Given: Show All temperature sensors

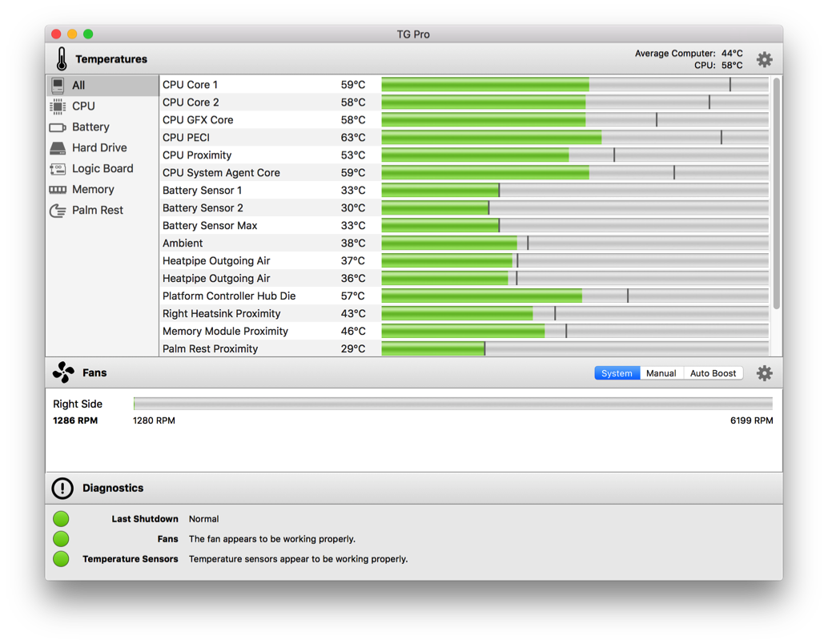Looking at the screenshot, I should 78,85.
